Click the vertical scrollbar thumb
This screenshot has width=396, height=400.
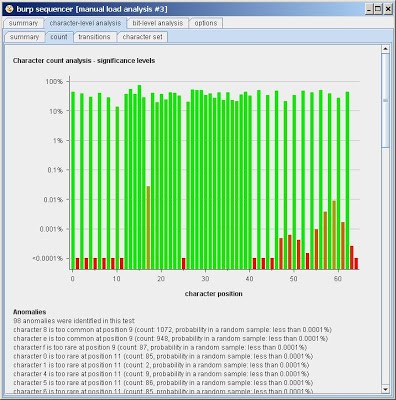pyautogui.click(x=386, y=100)
